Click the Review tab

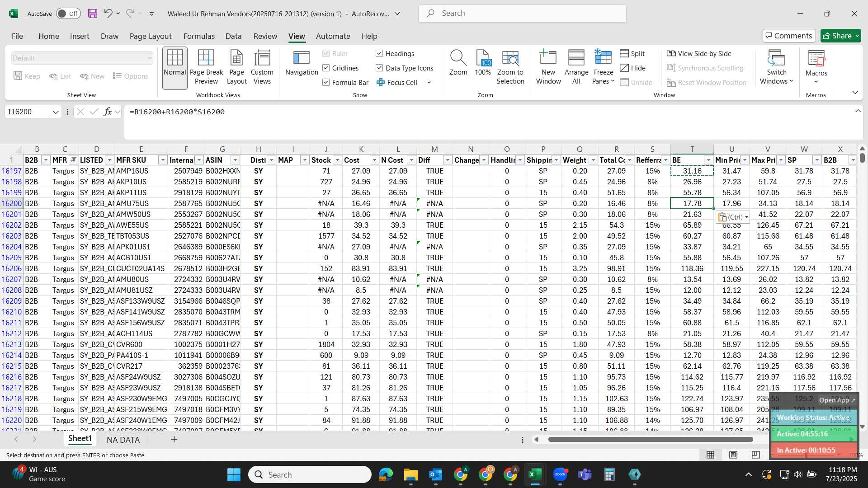(x=265, y=36)
